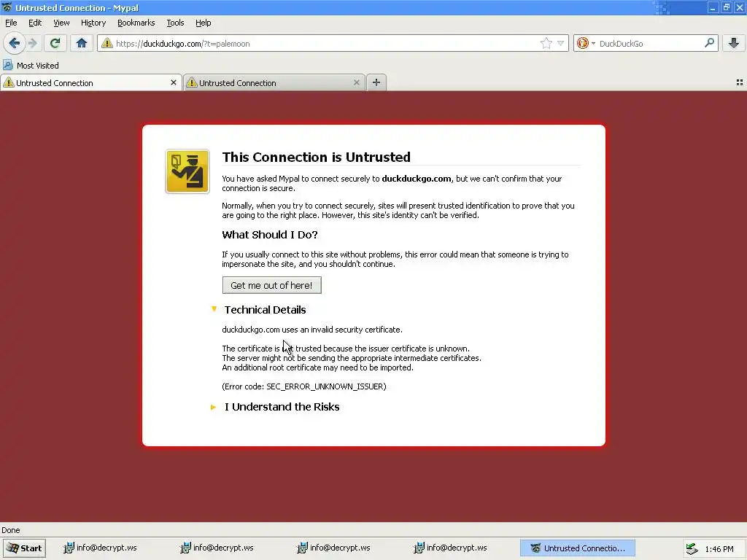
Task: Click the Get me out of here! button
Action: 271,285
